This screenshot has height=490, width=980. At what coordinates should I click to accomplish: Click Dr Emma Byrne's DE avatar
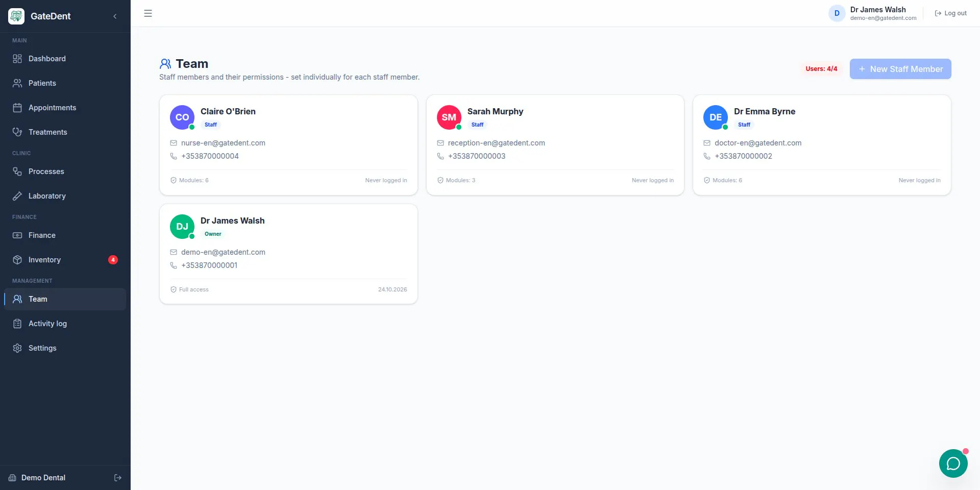pos(716,117)
